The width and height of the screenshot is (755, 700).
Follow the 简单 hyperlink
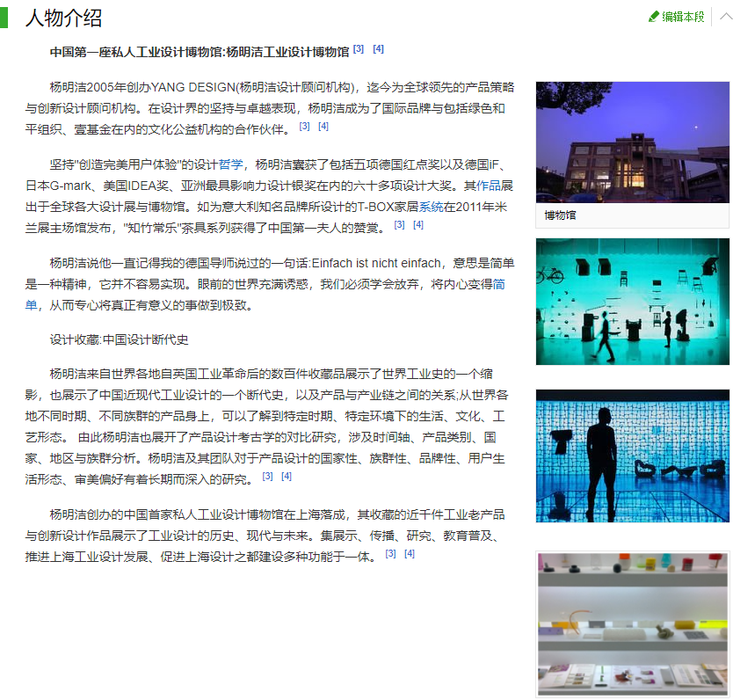(498, 284)
